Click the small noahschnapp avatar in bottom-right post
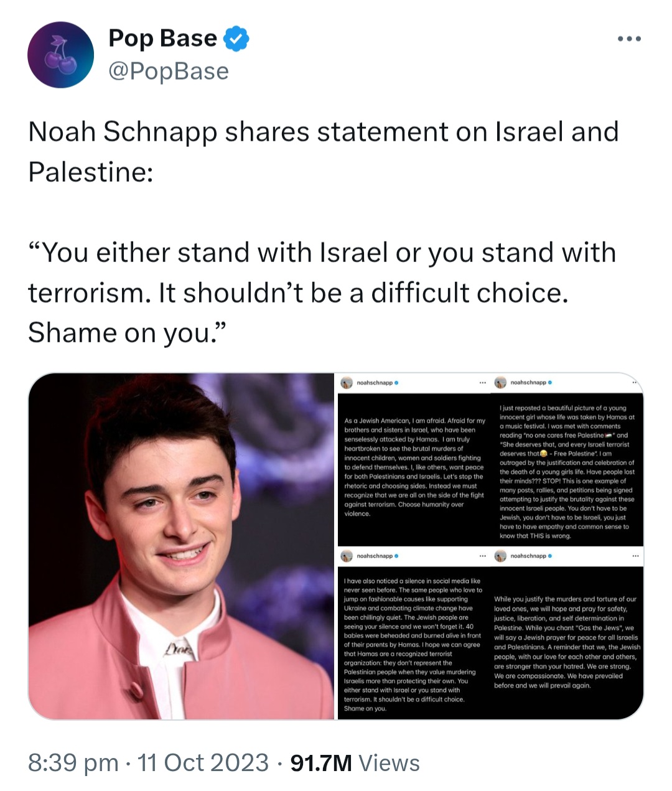 500,556
